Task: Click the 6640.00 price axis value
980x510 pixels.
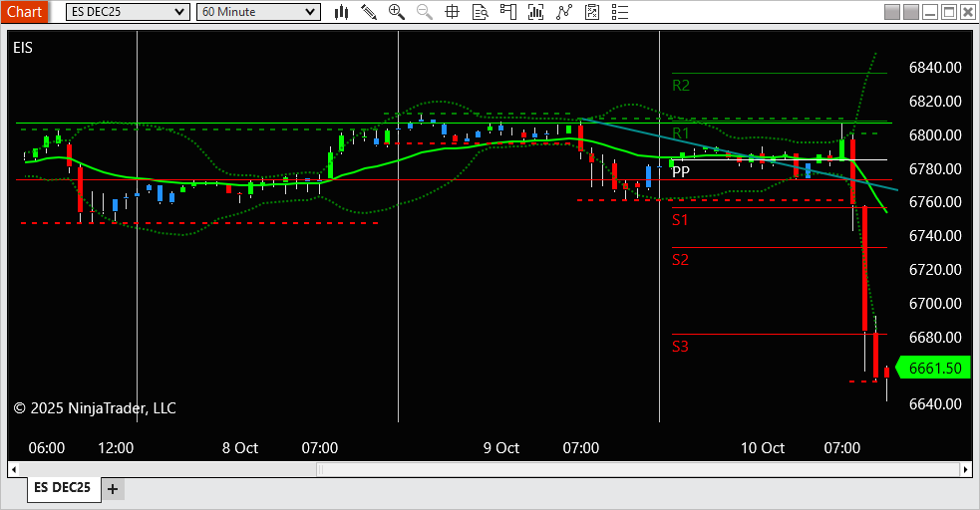Action: tap(935, 403)
